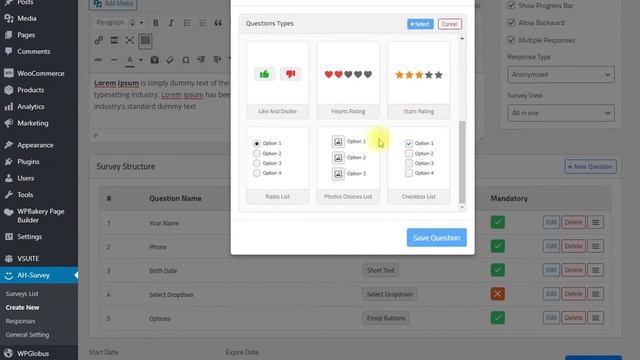Viewport: 640px width, 360px height.
Task: Open the text color dropdown arrow
Action: [x=141, y=60]
